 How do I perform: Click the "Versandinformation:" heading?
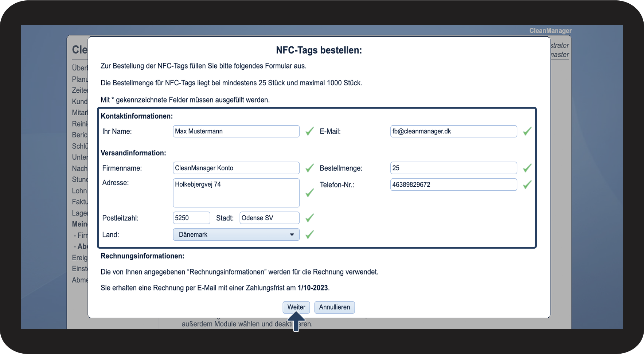click(x=133, y=153)
